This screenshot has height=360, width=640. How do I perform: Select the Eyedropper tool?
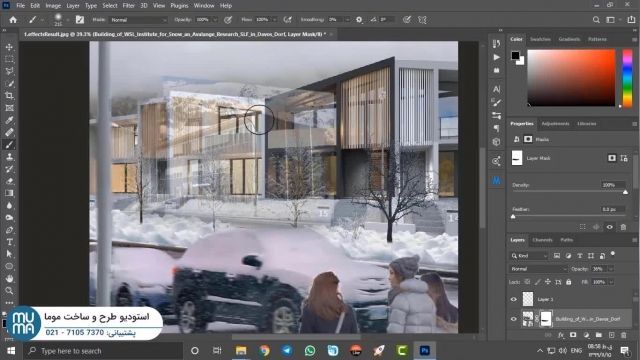[9, 120]
